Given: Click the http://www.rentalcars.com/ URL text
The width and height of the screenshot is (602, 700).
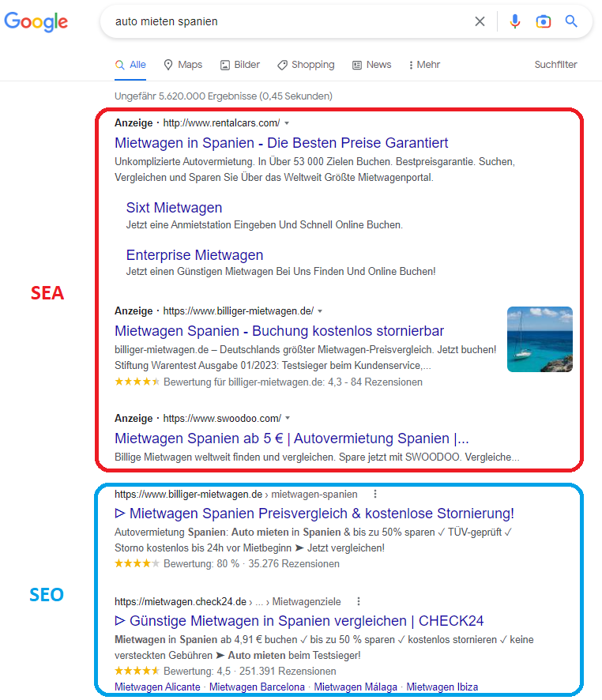Looking at the screenshot, I should [221, 122].
